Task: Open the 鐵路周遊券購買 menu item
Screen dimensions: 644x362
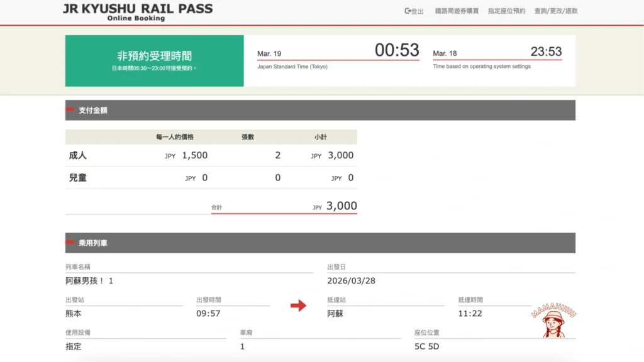Action: point(457,11)
